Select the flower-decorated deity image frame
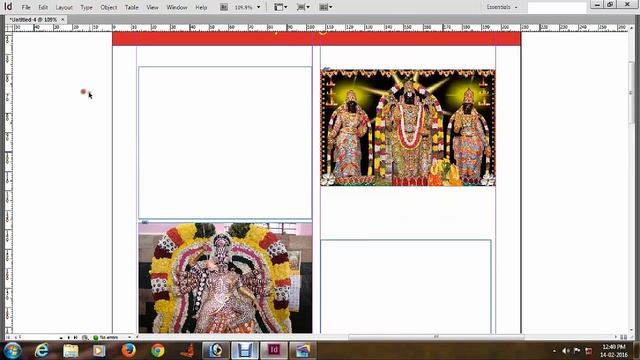This screenshot has height=360, width=640. (x=225, y=278)
